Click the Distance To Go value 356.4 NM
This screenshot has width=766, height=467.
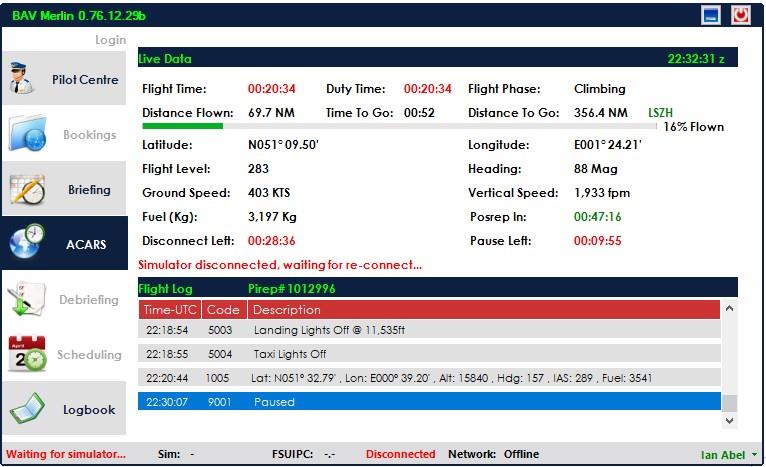tap(600, 113)
